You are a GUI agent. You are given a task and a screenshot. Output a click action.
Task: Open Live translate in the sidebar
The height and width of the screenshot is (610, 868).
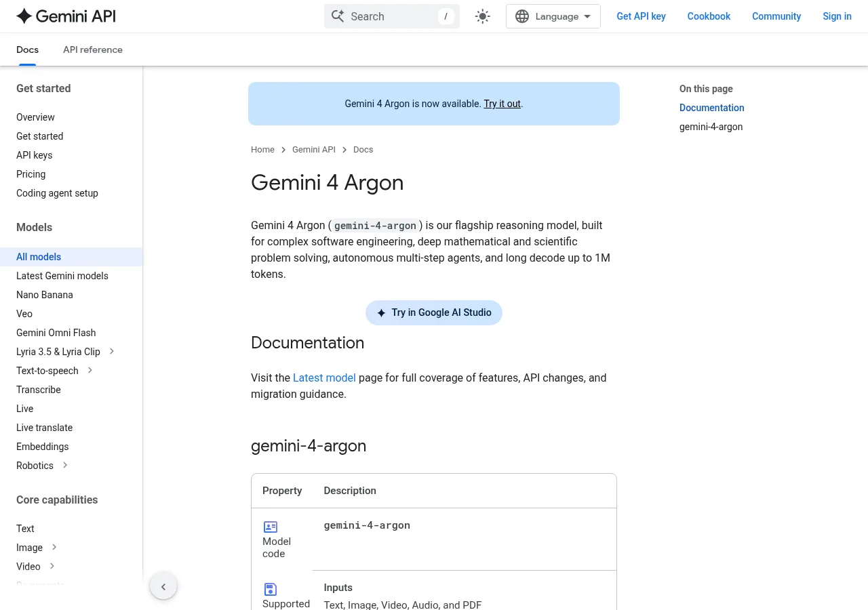[44, 428]
